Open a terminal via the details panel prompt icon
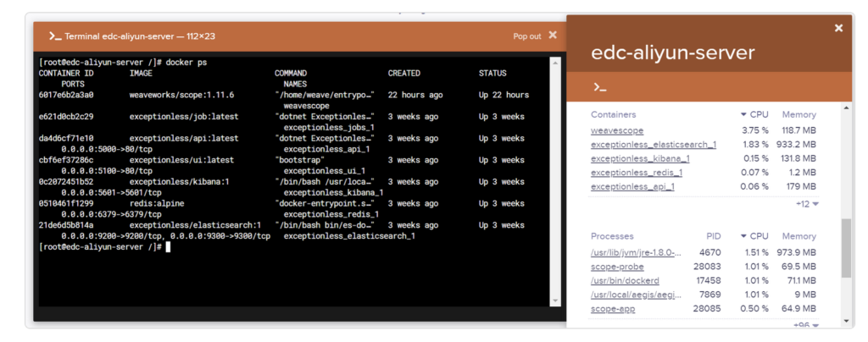Image resolution: width=868 pixels, height=342 pixels. click(599, 87)
